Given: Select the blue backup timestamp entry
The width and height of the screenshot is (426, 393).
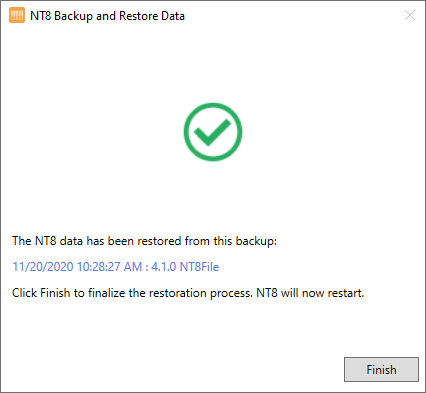Looking at the screenshot, I should 116,267.
